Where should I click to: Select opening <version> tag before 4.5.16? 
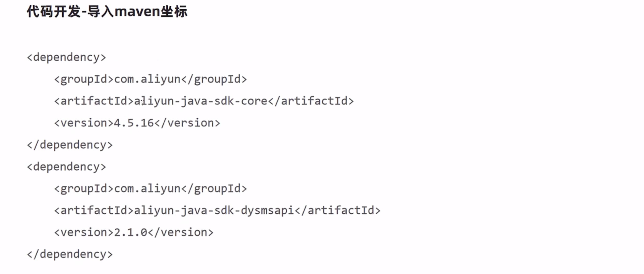point(84,123)
